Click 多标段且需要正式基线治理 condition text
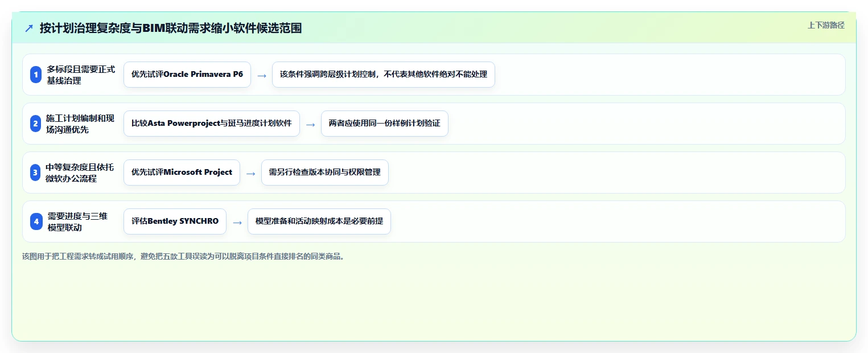 click(x=81, y=75)
